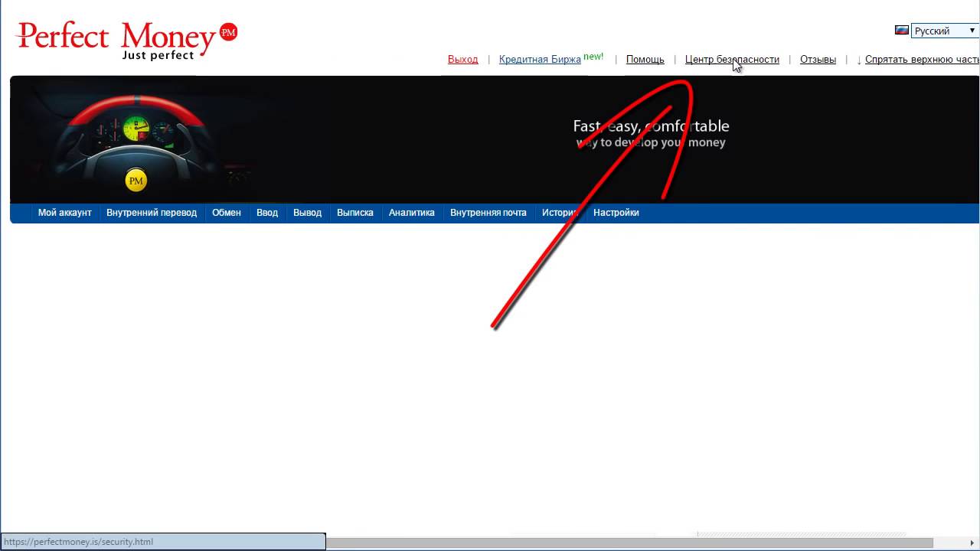Click Спрятать верхнюю часть link
This screenshot has height=551, width=980.
point(922,59)
